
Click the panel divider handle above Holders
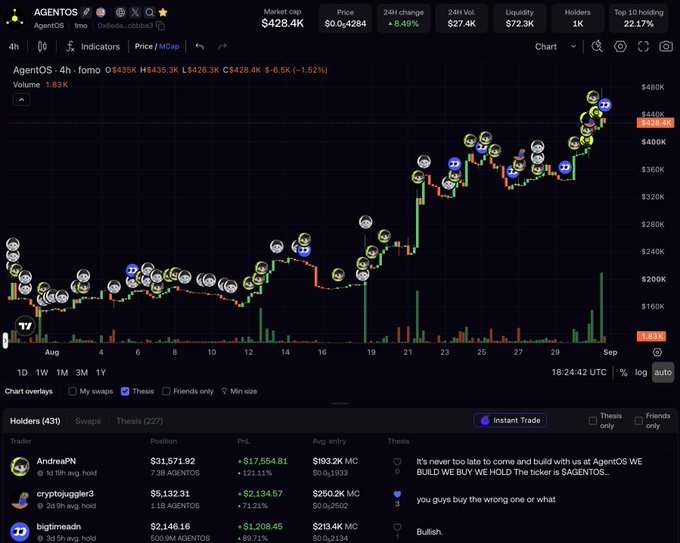[x=340, y=403]
